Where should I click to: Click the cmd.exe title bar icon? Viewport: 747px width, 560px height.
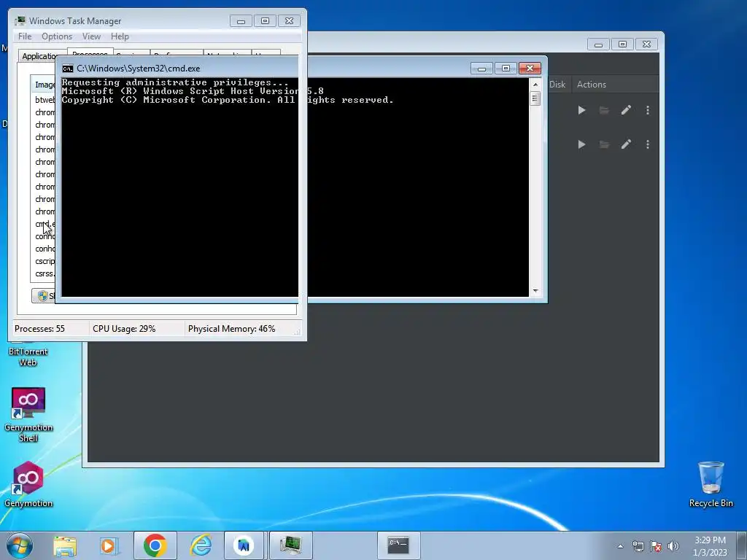click(x=68, y=69)
